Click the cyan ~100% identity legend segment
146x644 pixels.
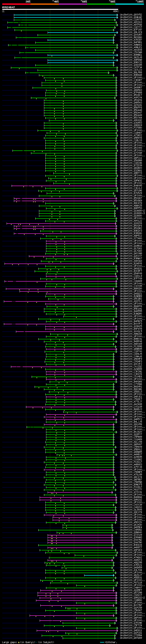point(130,4)
